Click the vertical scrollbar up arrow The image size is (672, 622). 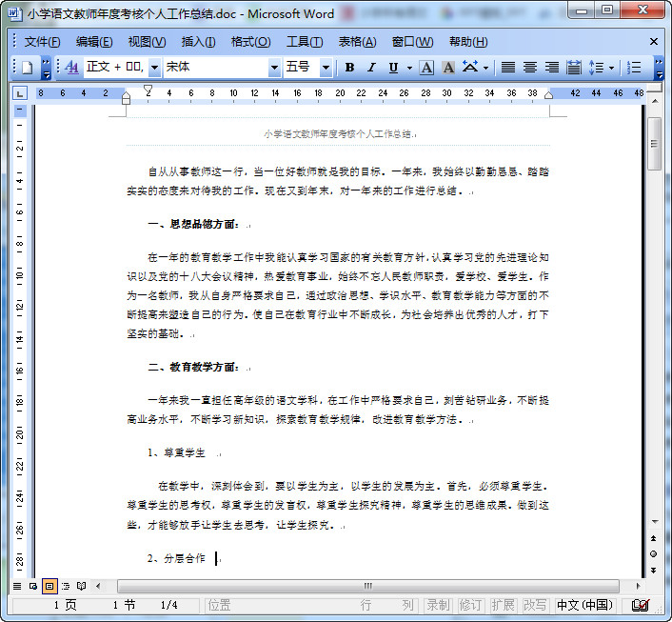[x=655, y=101]
